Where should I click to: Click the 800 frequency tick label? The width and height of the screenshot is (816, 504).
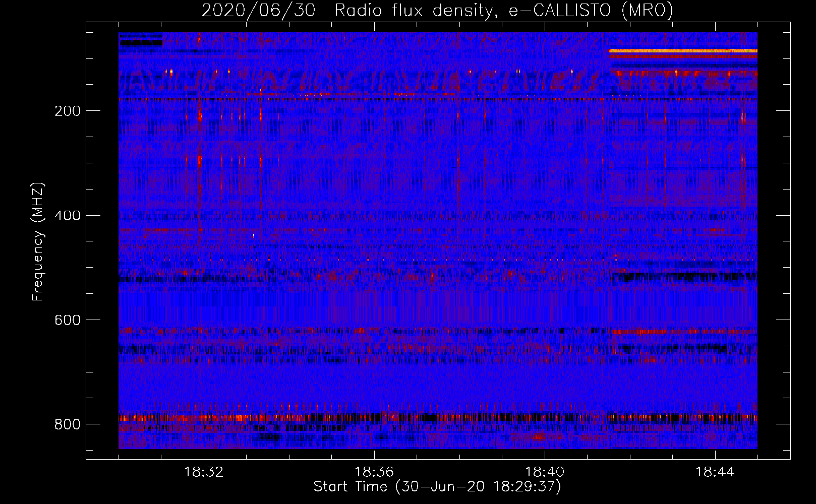click(x=68, y=424)
